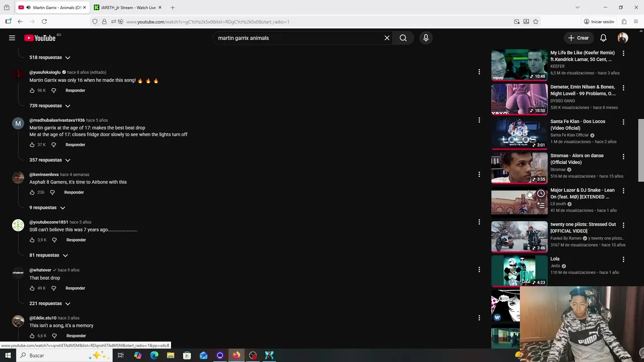Open File Explorer from the taskbar
The image size is (644, 362).
(171, 355)
